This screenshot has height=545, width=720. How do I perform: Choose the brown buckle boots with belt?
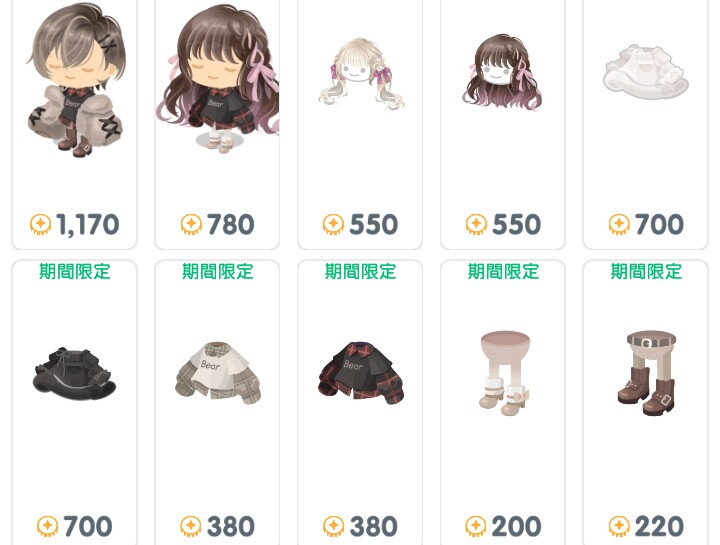[x=647, y=373]
